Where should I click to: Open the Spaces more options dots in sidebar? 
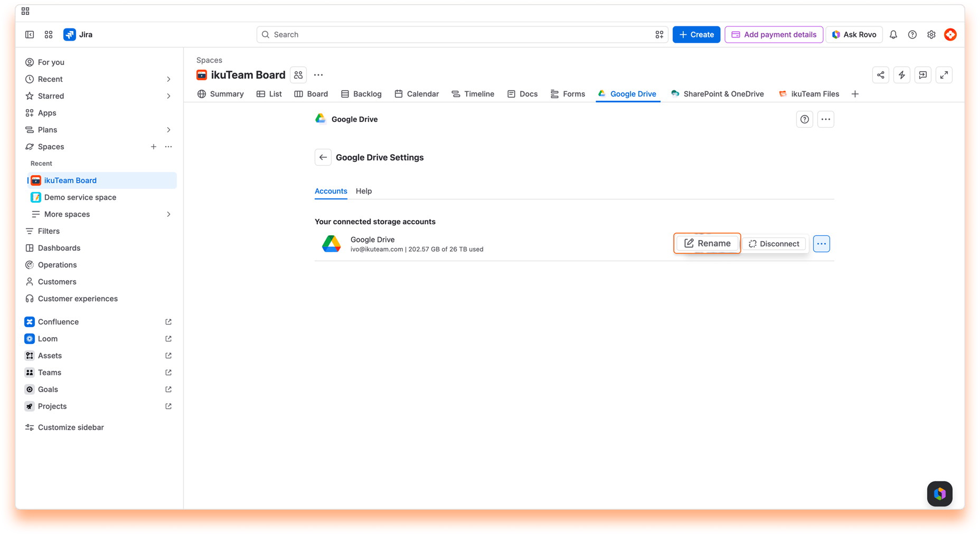click(168, 147)
